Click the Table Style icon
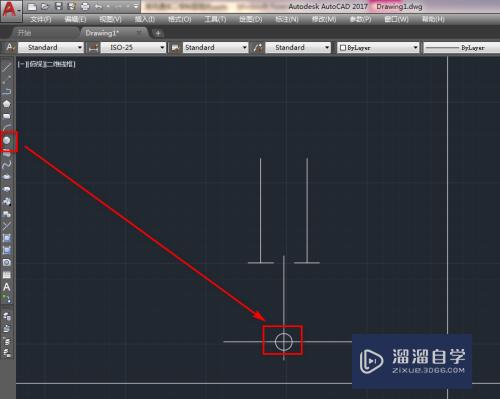The image size is (500, 399). tap(175, 48)
